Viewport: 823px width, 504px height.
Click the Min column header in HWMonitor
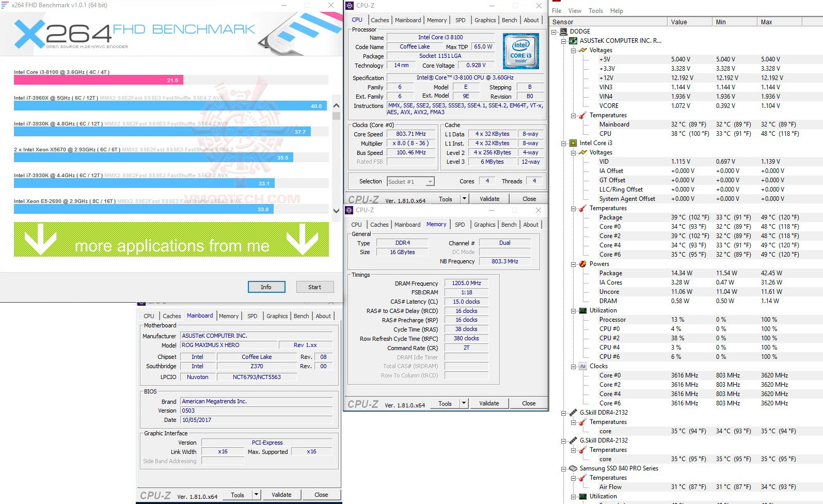(x=735, y=22)
